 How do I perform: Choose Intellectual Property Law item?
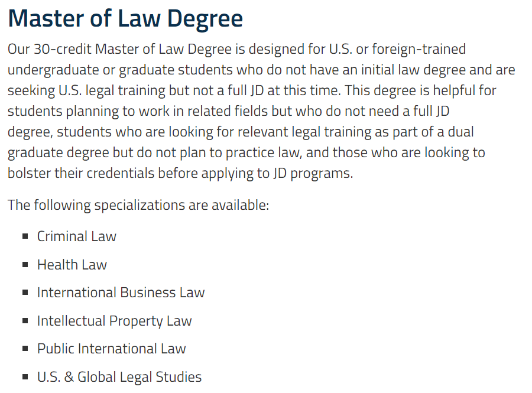tap(114, 321)
